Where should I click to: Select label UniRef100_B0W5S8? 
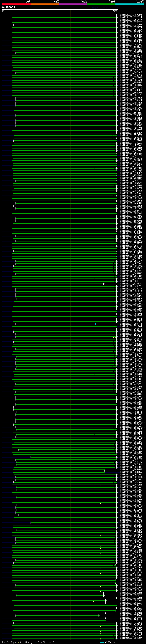(131, 312)
